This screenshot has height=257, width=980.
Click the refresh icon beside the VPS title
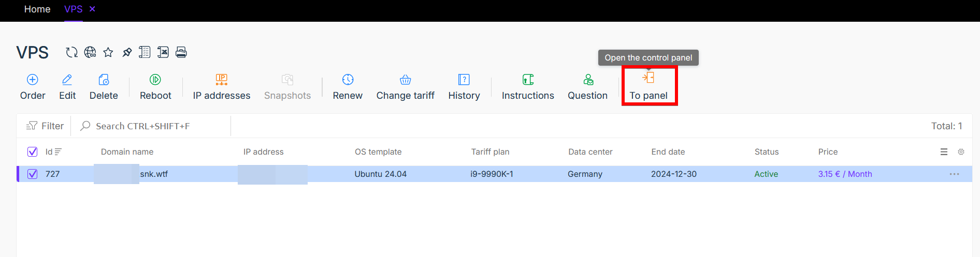tap(71, 52)
